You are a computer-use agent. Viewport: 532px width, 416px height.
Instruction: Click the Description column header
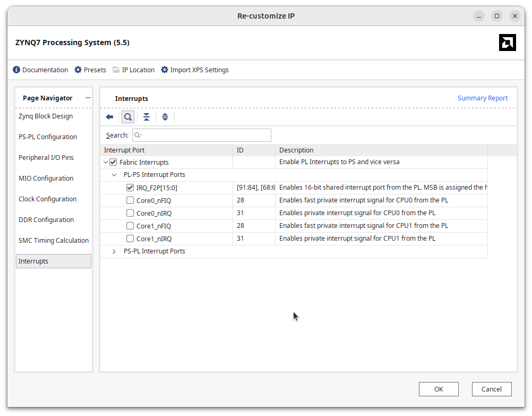(x=381, y=150)
